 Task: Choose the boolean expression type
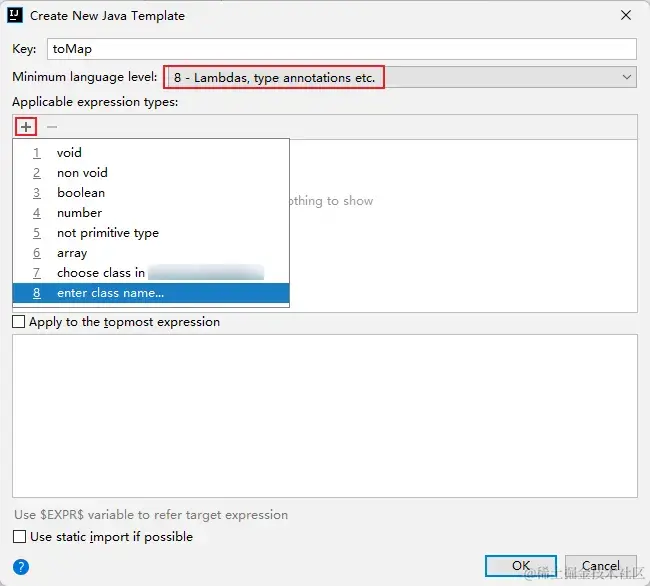coord(151,193)
